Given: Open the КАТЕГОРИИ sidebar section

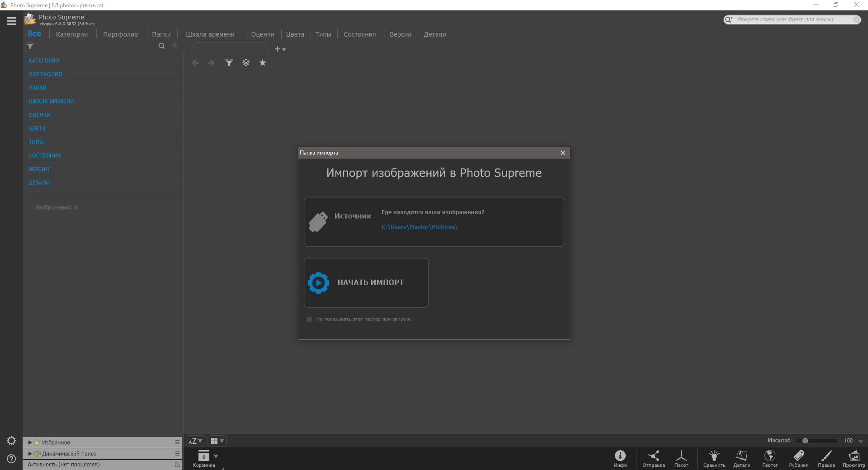Looking at the screenshot, I should (44, 61).
